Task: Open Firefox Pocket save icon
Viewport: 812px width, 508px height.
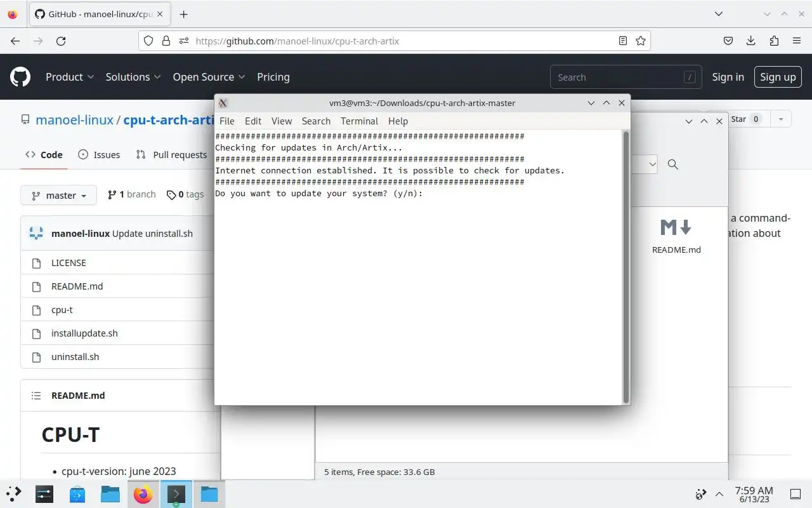Action: tap(728, 41)
